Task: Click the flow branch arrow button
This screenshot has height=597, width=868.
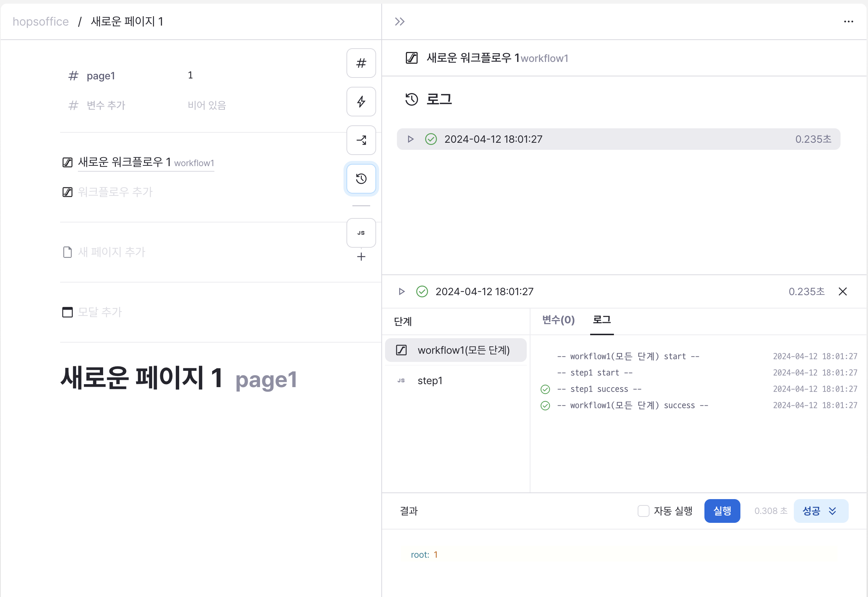Action: point(361,140)
